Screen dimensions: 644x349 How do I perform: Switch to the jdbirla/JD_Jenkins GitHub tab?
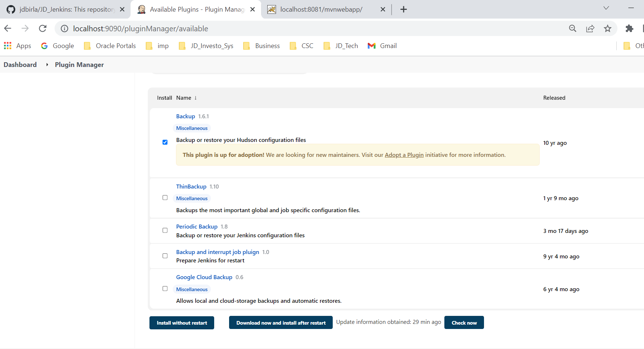pos(65,9)
